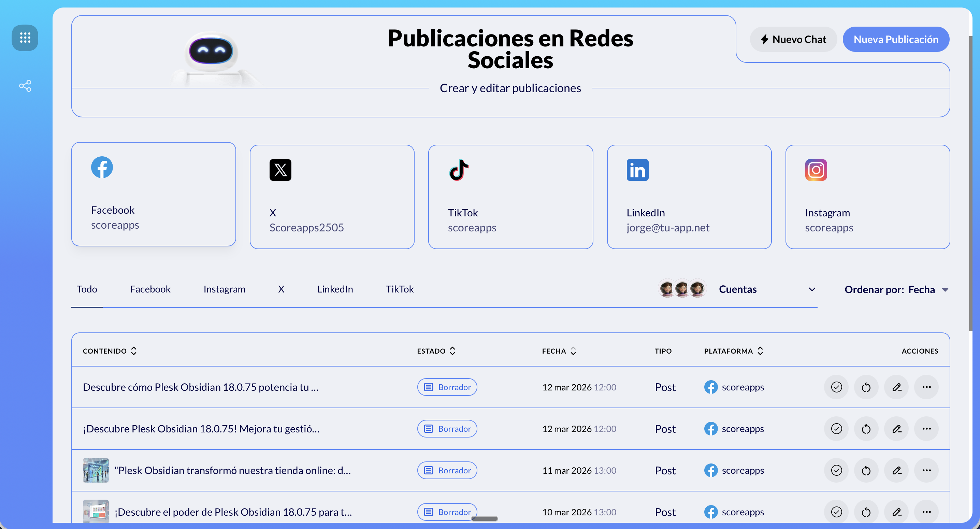Viewport: 980px width, 529px height.
Task: Click the checkmark approve icon in third row
Action: click(x=836, y=470)
